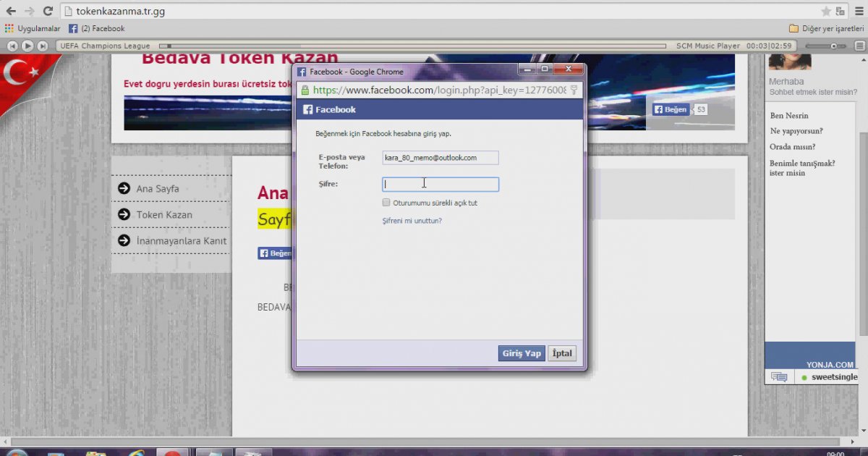Click the Orada mısın? chat message

[x=793, y=147]
